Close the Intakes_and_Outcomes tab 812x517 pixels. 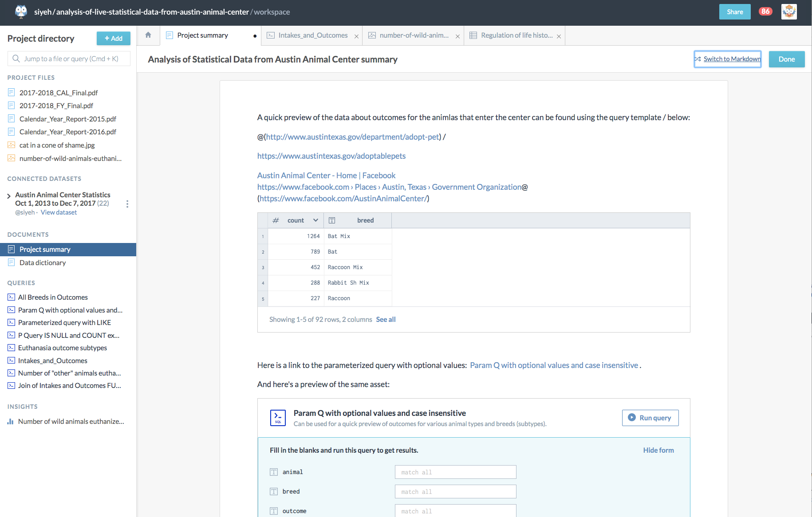tap(356, 36)
